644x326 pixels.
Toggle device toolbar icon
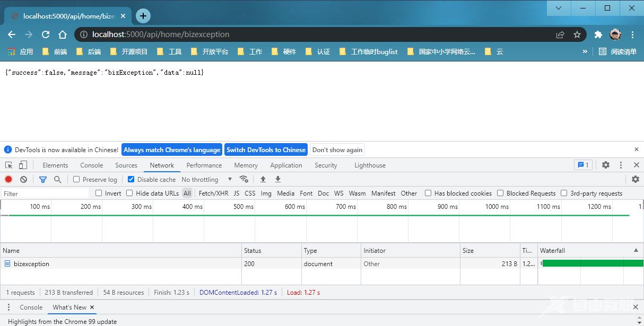[23, 165]
